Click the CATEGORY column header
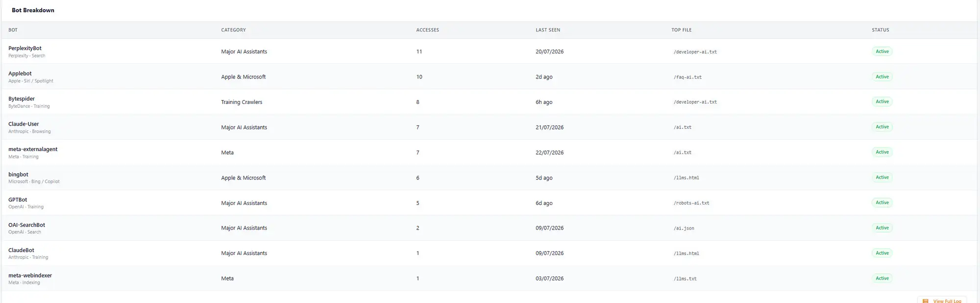980x303 pixels. [233, 30]
